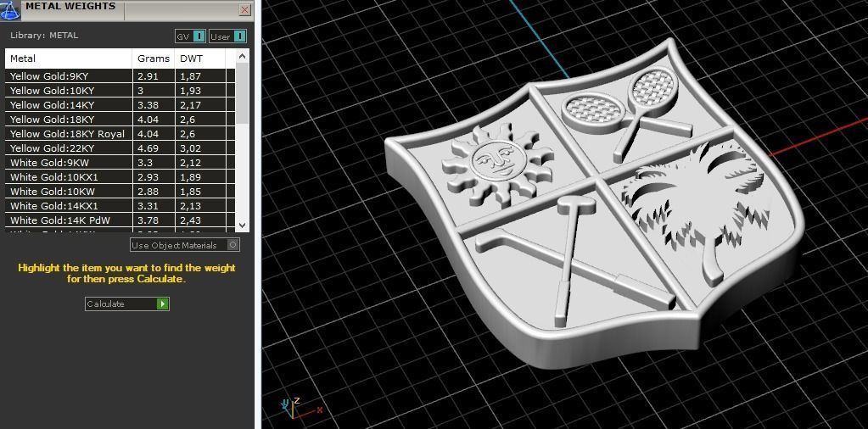
Task: Click grams value 4.69
Action: pyautogui.click(x=148, y=148)
